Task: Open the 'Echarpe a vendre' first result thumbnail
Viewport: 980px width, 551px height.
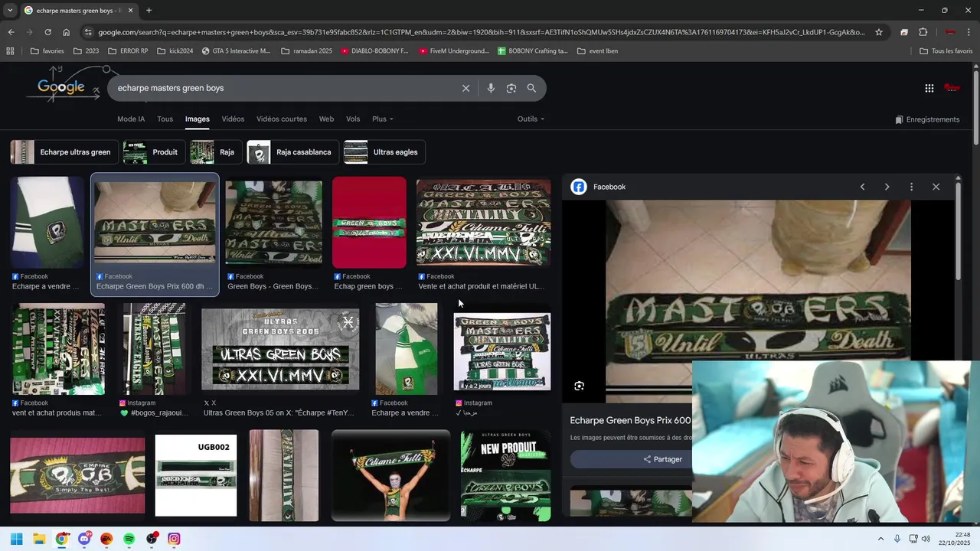Action: coord(47,223)
